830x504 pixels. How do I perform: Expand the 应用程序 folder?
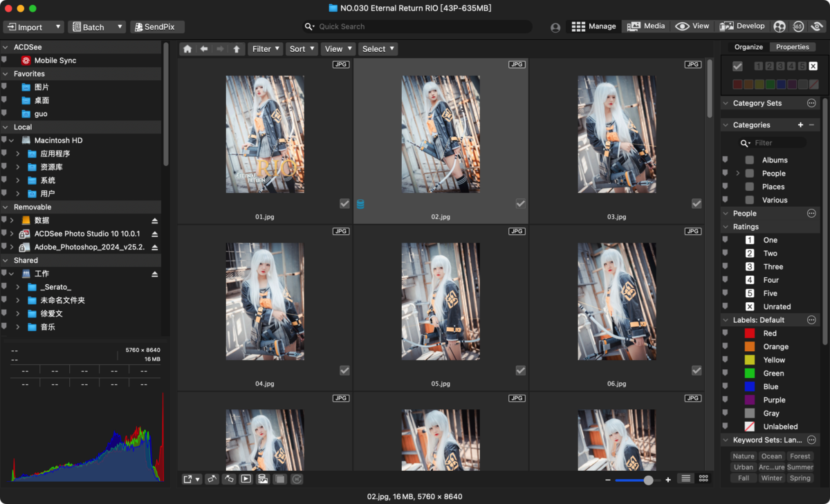[x=18, y=153]
